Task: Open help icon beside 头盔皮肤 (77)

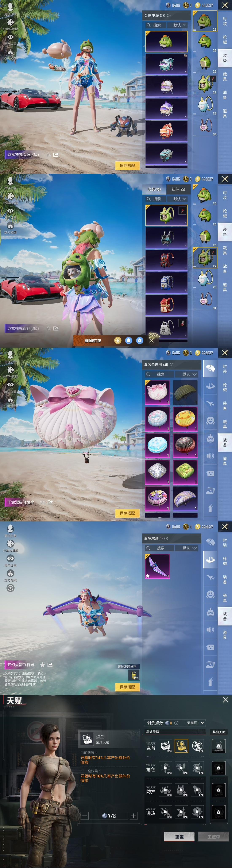Action: [169, 15]
